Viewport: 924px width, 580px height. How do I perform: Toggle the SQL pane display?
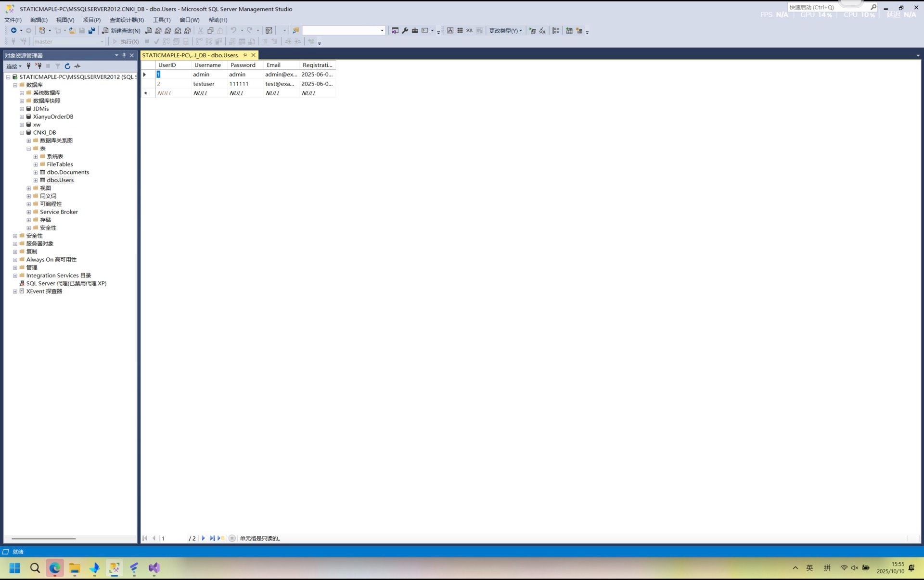click(469, 30)
